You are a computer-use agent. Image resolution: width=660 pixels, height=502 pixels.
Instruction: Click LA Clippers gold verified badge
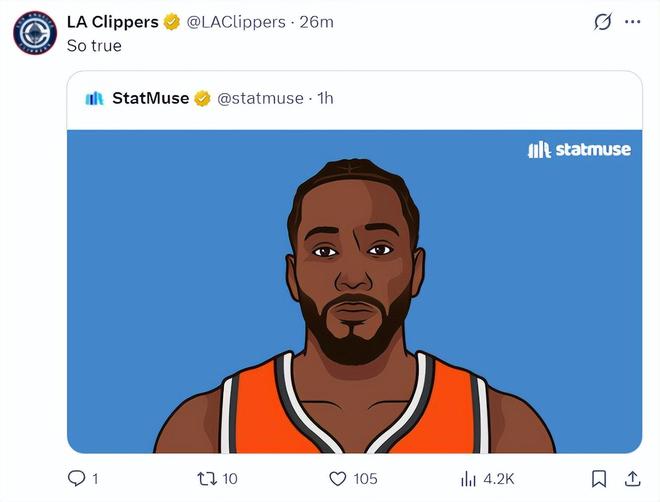(x=172, y=22)
